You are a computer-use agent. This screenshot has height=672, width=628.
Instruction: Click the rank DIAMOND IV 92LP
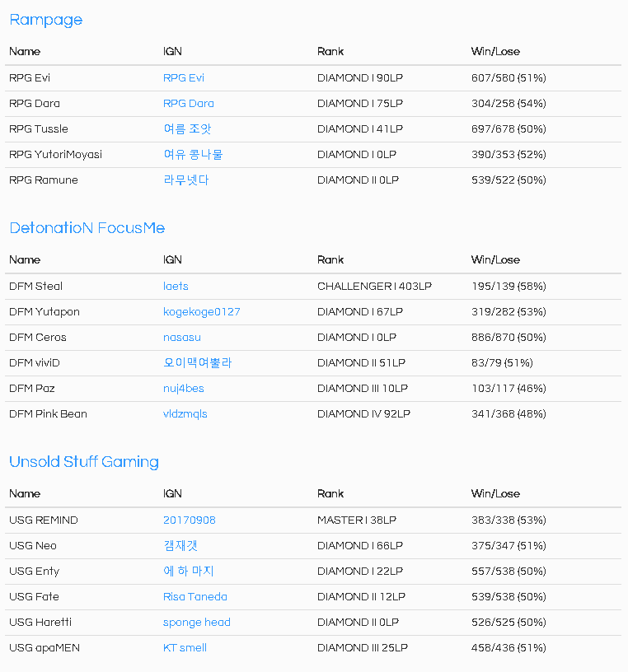pyautogui.click(x=363, y=414)
